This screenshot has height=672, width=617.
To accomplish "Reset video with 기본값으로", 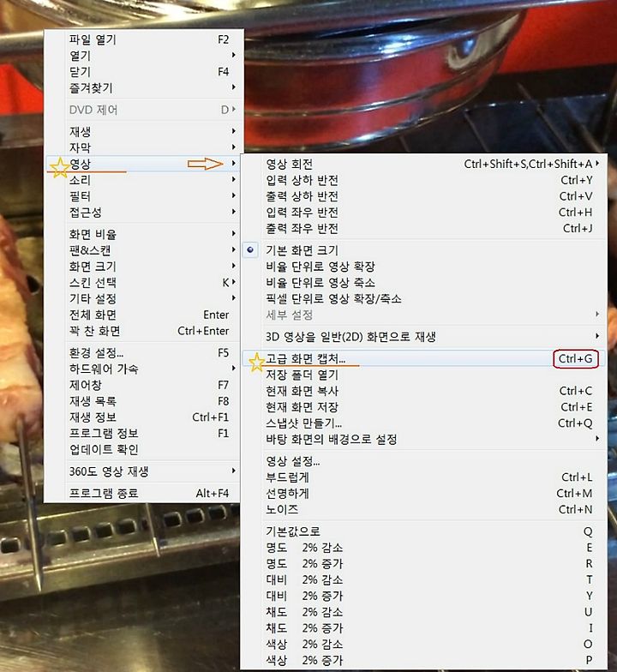I will (x=423, y=531).
